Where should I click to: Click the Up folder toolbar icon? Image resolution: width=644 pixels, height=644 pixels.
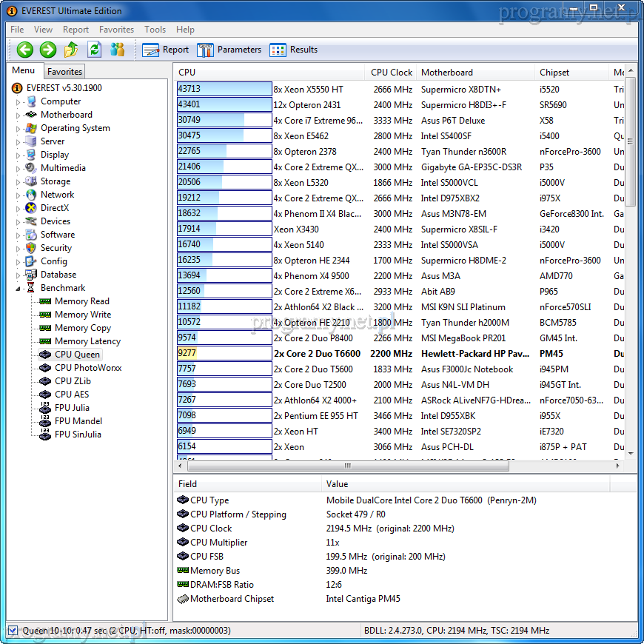click(71, 50)
